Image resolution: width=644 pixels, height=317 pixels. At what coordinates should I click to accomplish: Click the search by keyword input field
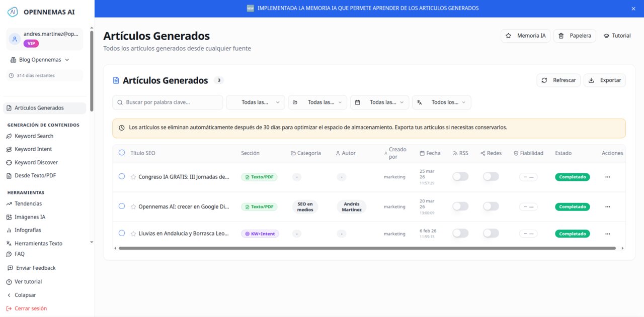(x=167, y=102)
